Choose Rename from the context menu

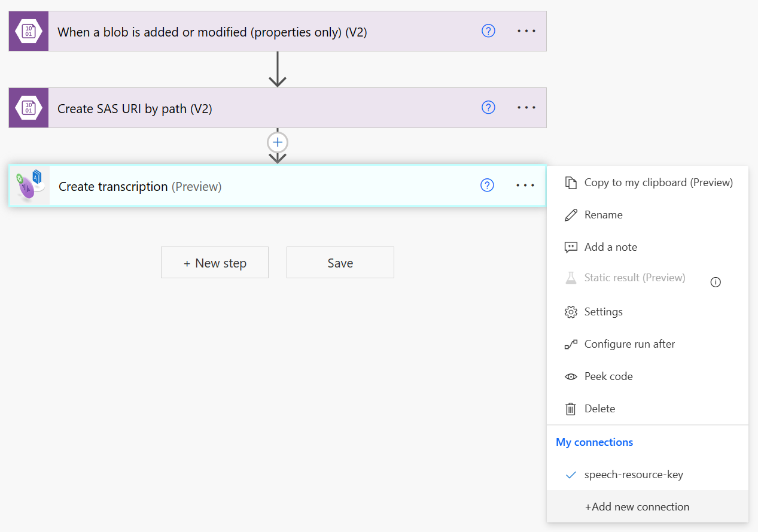coord(603,215)
